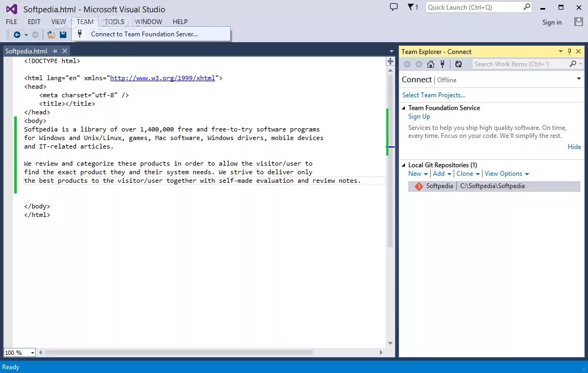Image resolution: width=588 pixels, height=373 pixels.
Task: Open Search Work Items options dropdown arrow
Action: [581, 64]
